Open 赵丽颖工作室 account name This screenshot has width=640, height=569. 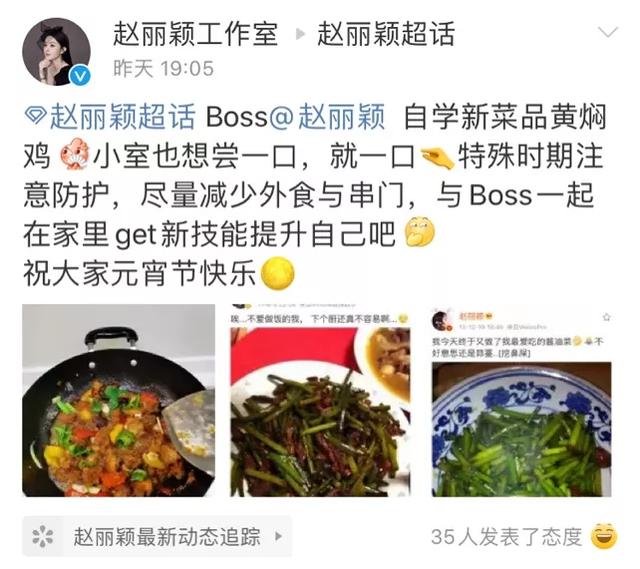point(196,33)
